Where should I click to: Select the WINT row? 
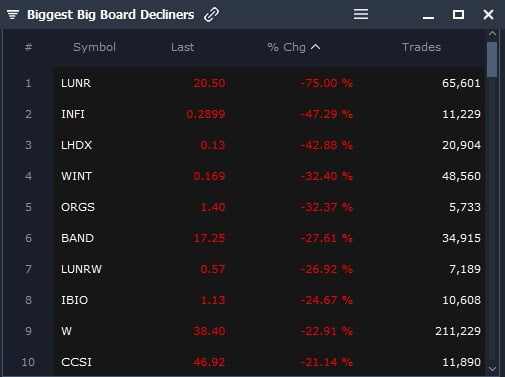[269, 176]
